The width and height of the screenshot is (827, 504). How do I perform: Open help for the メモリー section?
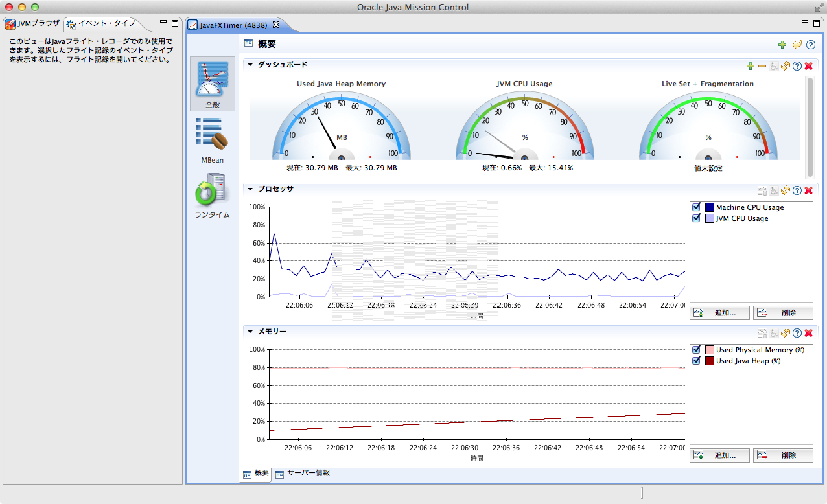coord(797,333)
